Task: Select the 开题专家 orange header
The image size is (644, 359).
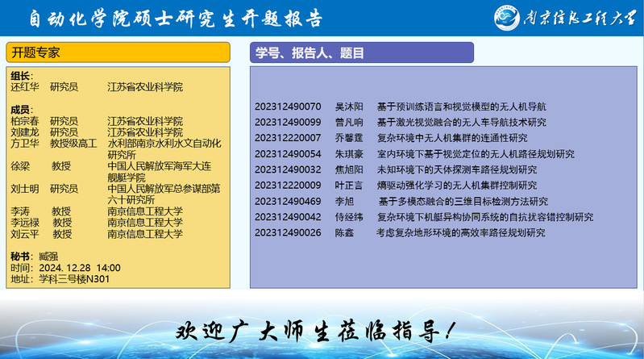Action: (119, 53)
